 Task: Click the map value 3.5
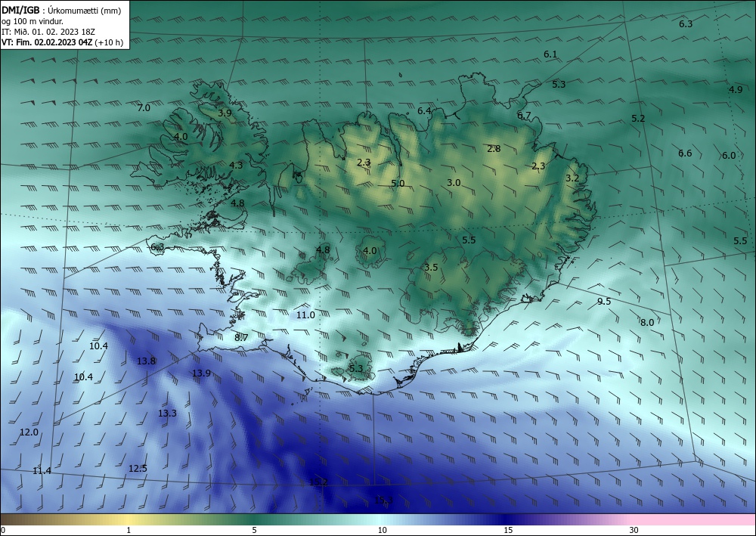click(x=431, y=267)
